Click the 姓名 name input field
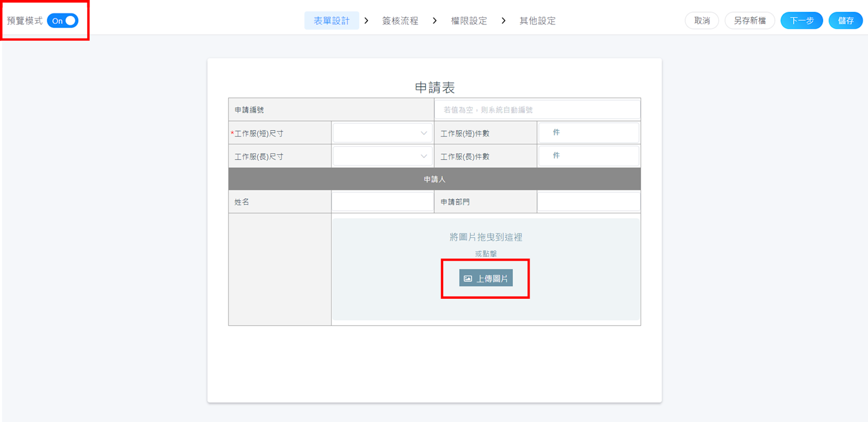This screenshot has height=422, width=868. point(382,202)
